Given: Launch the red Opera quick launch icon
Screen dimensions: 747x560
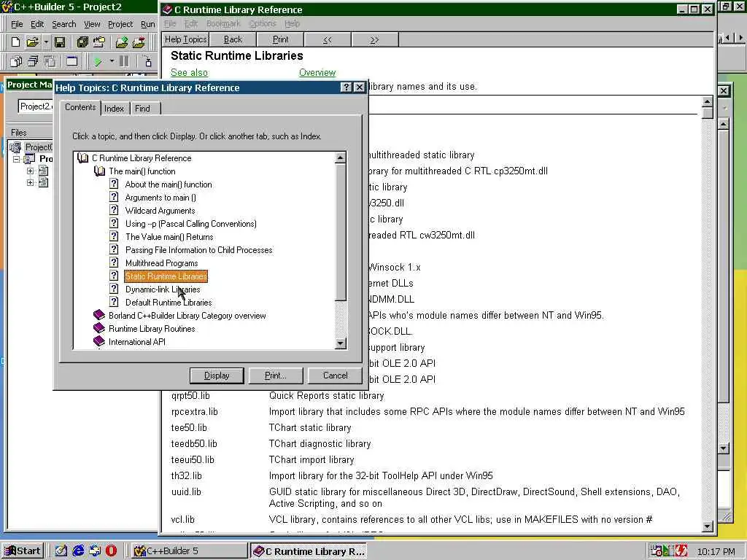Looking at the screenshot, I should coord(111,551).
